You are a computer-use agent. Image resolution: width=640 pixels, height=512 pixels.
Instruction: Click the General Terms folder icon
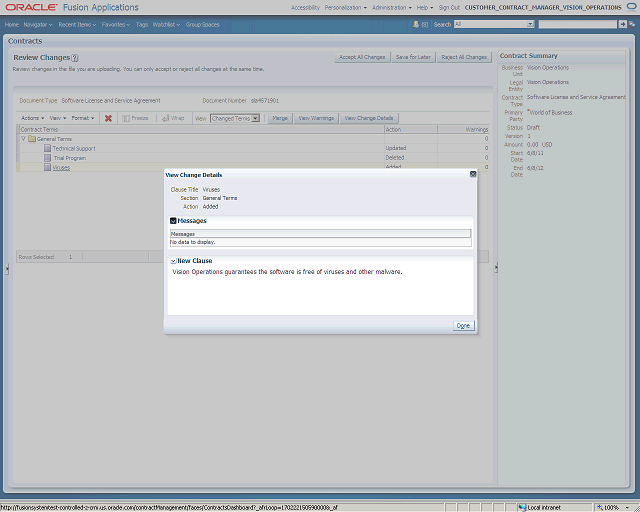[32, 139]
